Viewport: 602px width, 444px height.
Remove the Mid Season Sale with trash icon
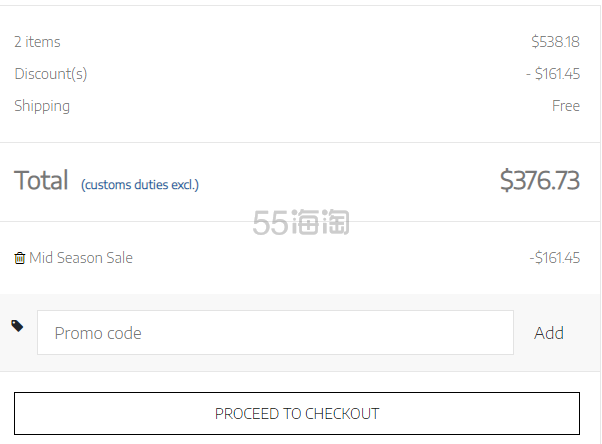point(20,258)
